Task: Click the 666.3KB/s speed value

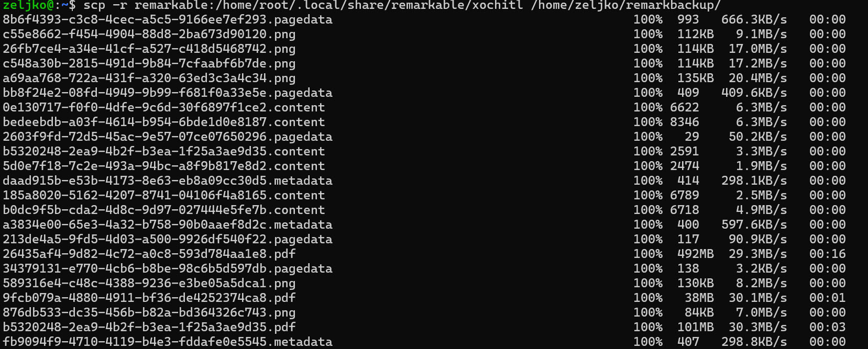Action: click(754, 20)
